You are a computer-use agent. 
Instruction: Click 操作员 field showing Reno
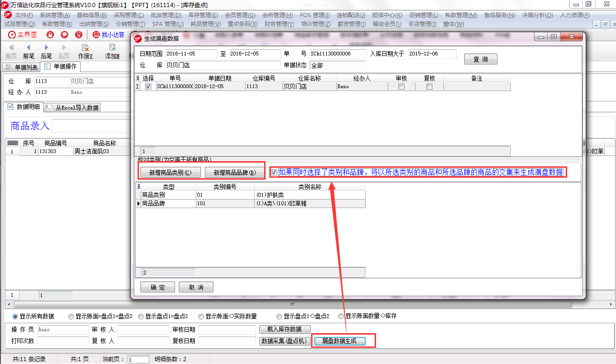[x=63, y=329]
